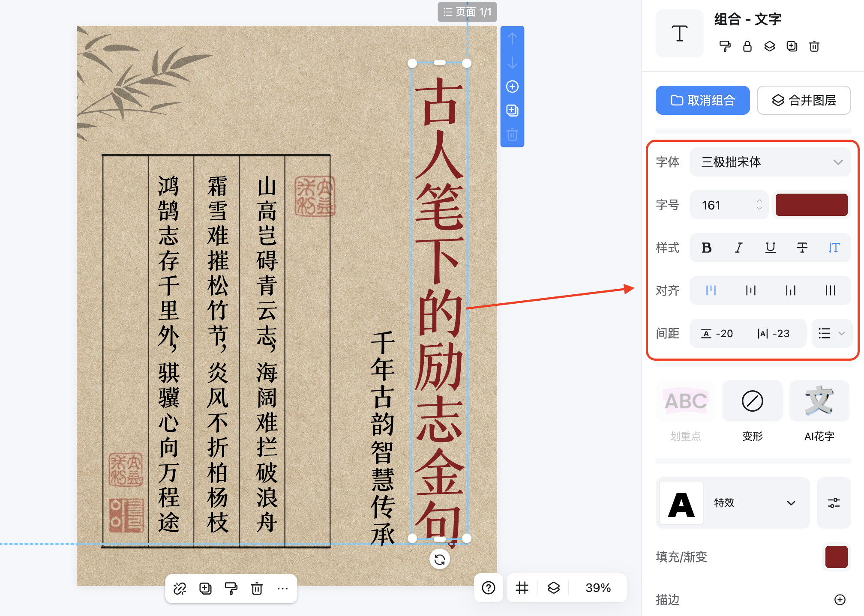Click 合并图层 merge layers button
864x616 pixels.
point(804,100)
